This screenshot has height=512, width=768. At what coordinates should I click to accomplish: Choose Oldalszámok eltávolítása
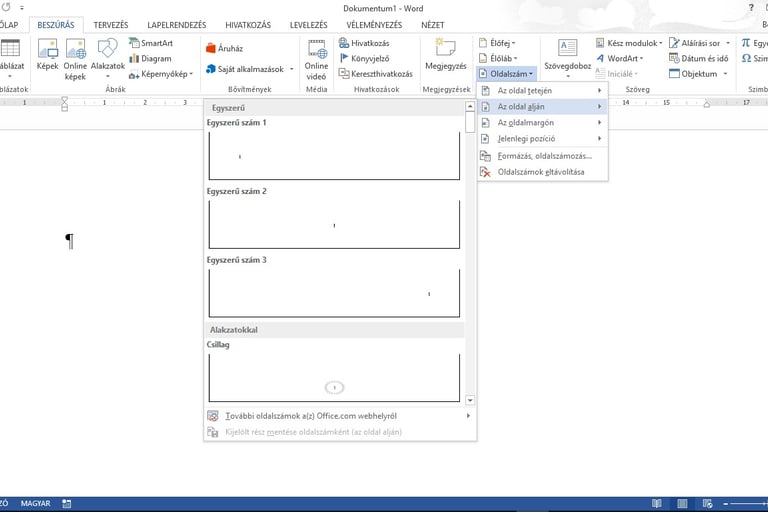coord(542,172)
